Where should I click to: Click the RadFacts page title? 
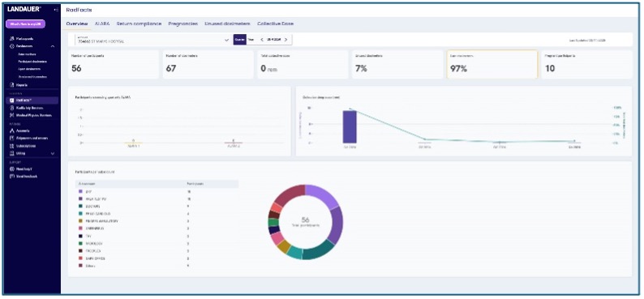tap(79, 10)
